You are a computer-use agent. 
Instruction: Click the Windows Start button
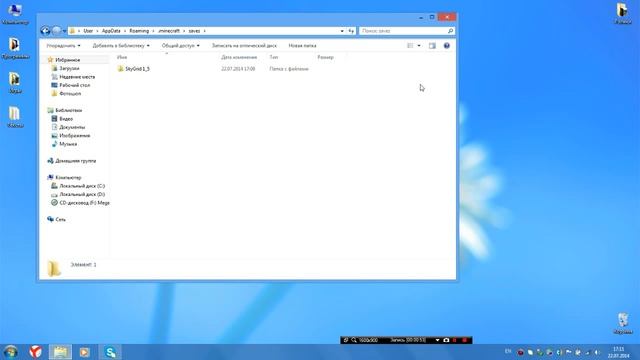pos(11,352)
